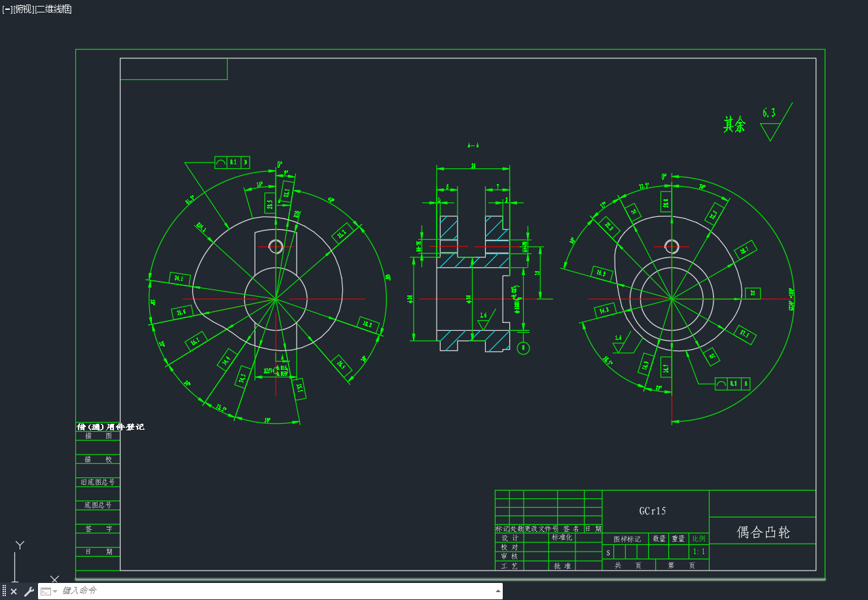This screenshot has height=600, width=868.
Task: Select the 偶合凸轮 title text
Action: [x=763, y=532]
